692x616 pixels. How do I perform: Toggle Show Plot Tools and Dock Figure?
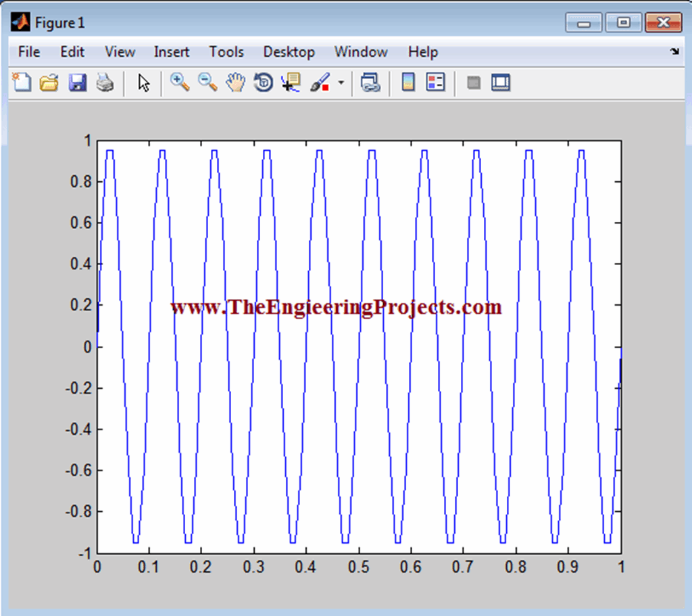click(x=500, y=82)
